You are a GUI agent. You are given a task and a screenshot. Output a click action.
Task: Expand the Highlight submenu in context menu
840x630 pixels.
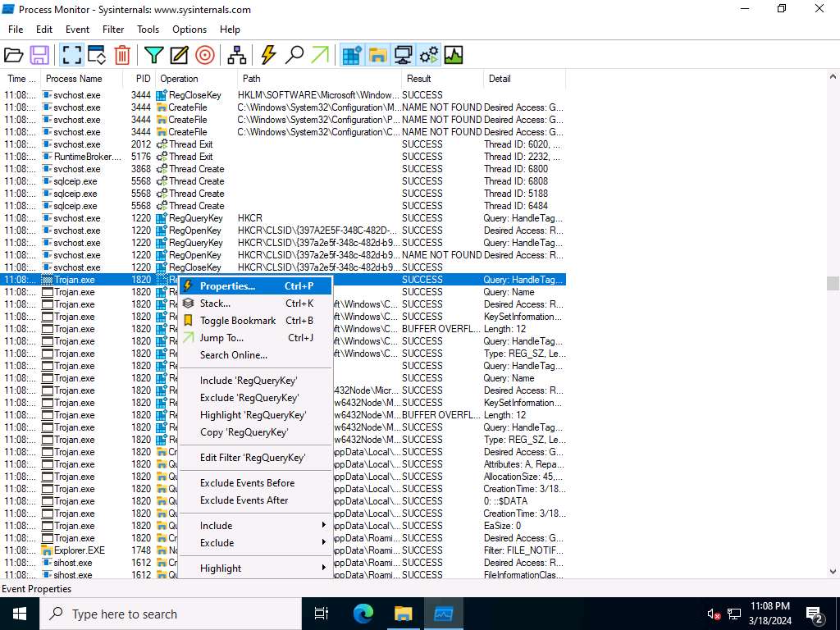click(x=255, y=568)
